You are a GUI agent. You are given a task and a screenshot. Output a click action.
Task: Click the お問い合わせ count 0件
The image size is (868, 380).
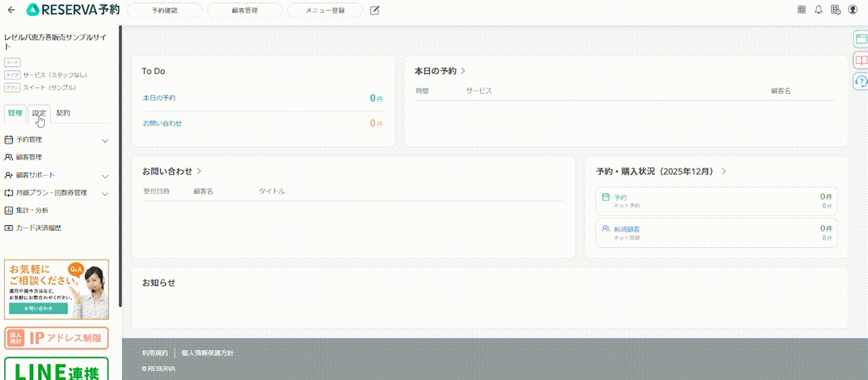click(376, 123)
